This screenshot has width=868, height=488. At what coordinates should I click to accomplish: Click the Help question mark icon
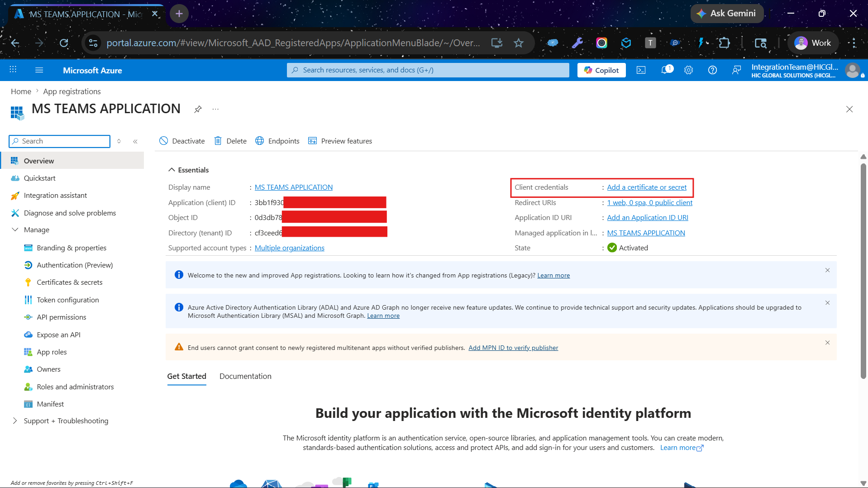coord(712,70)
